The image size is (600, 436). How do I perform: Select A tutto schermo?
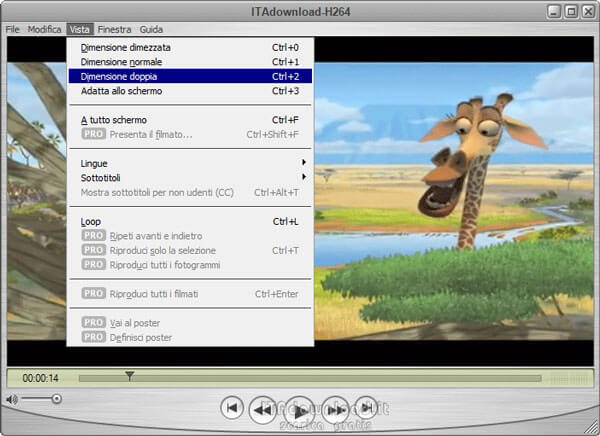point(190,120)
